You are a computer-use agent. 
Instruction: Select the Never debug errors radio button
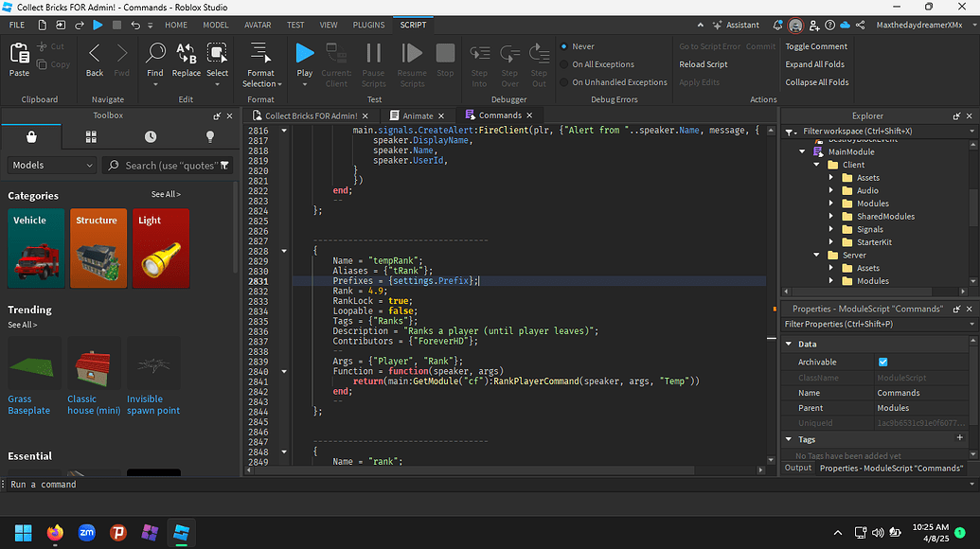click(564, 46)
